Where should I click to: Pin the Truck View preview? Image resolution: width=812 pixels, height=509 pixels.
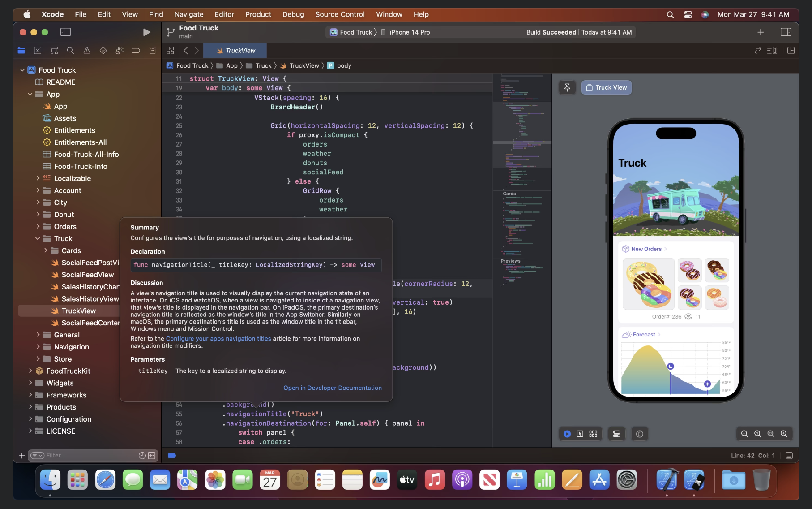click(x=567, y=87)
